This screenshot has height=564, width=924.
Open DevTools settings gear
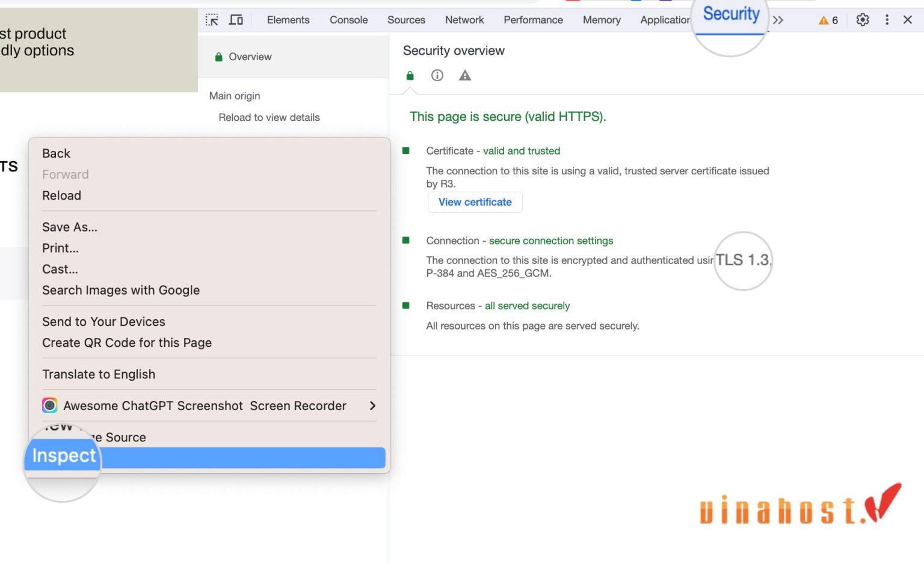click(863, 20)
